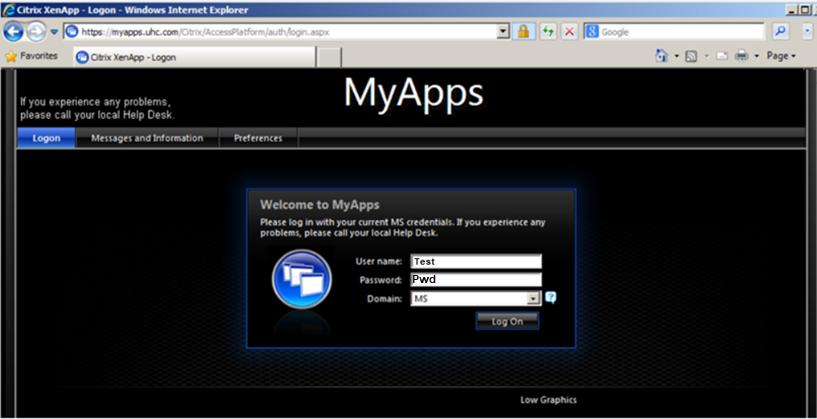Click the domain help question mark icon

550,298
